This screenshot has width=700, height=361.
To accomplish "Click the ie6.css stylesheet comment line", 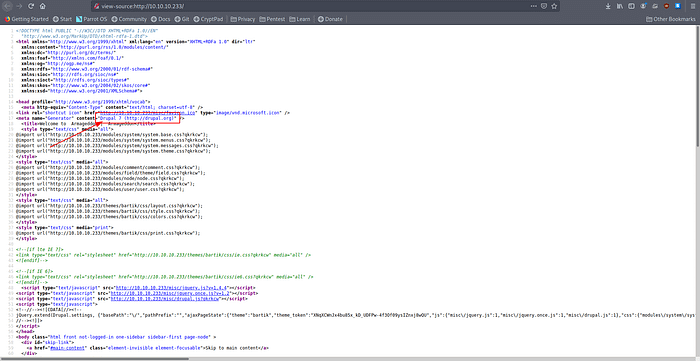I will pos(165,277).
